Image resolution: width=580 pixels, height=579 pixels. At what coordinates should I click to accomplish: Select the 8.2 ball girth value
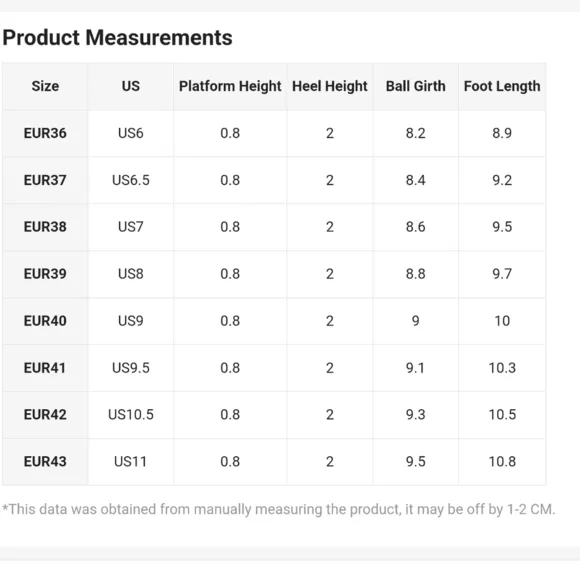coord(415,133)
